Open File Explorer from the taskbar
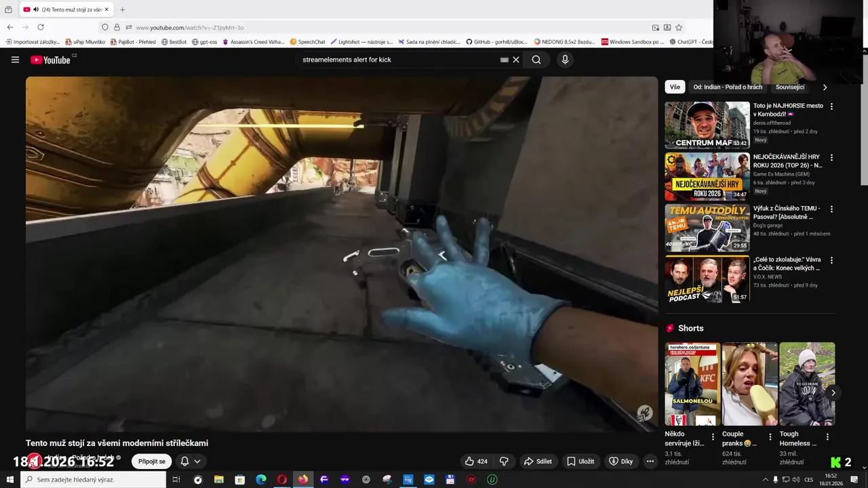868x488 pixels. tap(219, 480)
